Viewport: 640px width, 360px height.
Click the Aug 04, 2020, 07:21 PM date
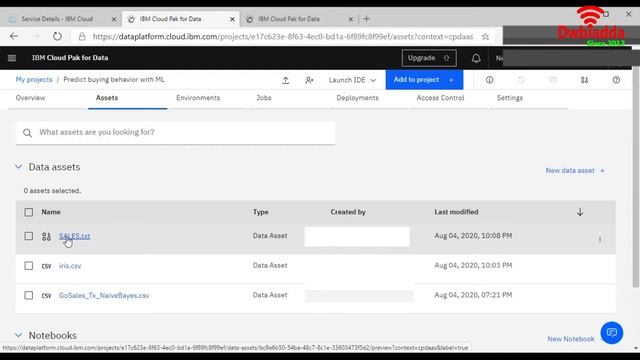(473, 295)
